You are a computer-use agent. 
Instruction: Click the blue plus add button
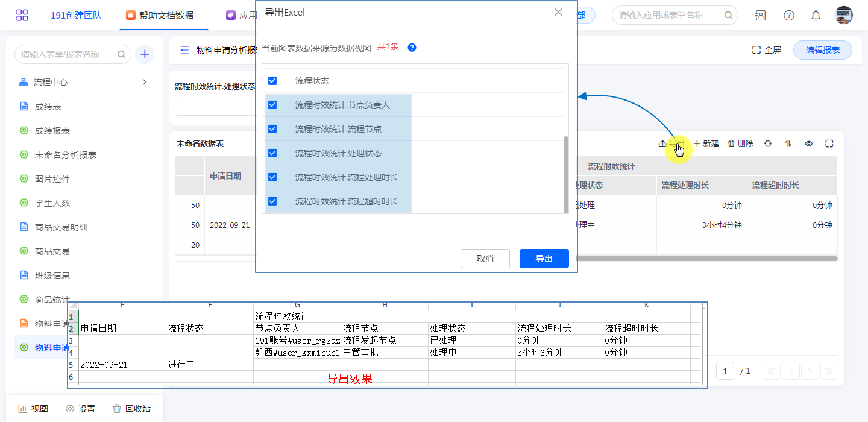pyautogui.click(x=145, y=54)
